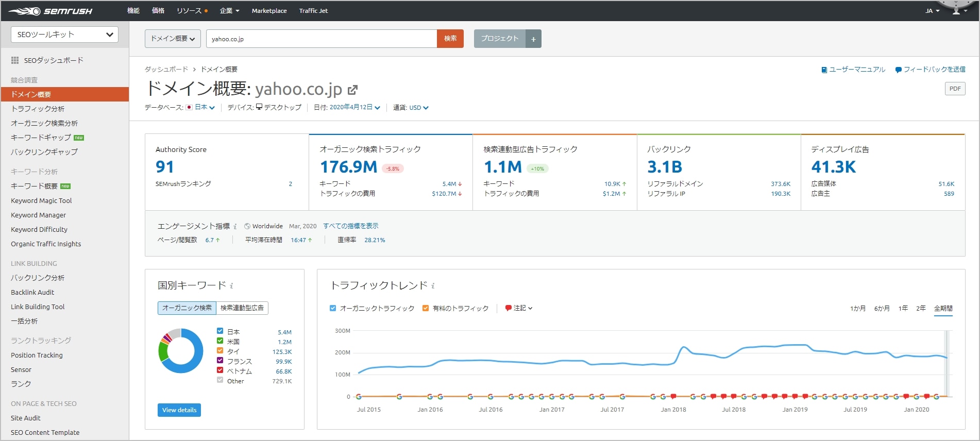The image size is (980, 441).
Task: Open Site Audit in the sidebar
Action: coord(26,418)
